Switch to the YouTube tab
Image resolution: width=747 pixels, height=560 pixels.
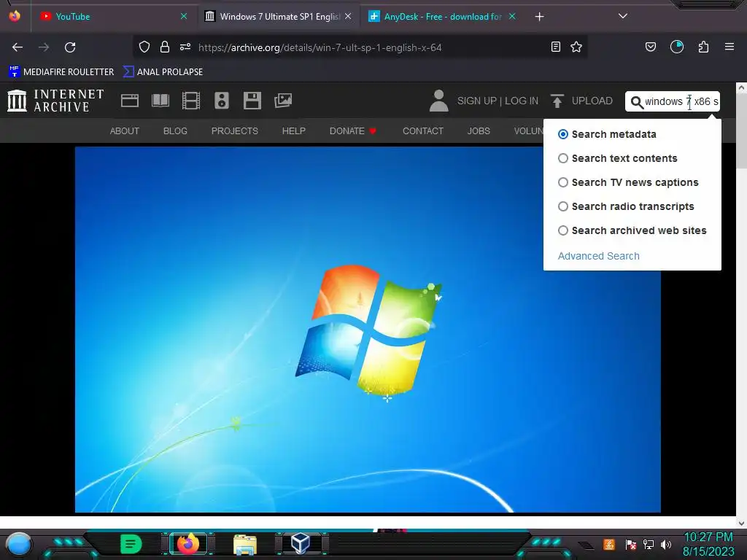point(113,17)
